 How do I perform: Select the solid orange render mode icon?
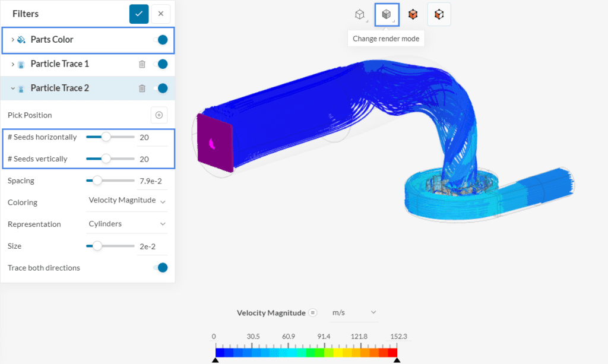(413, 14)
